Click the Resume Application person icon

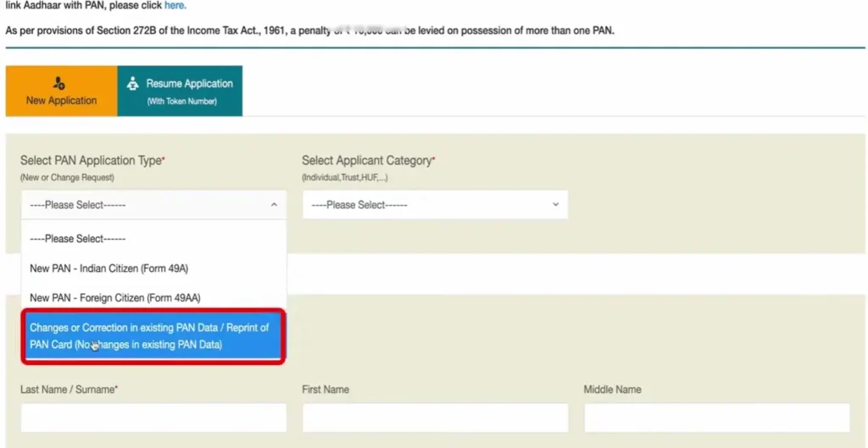pos(132,84)
